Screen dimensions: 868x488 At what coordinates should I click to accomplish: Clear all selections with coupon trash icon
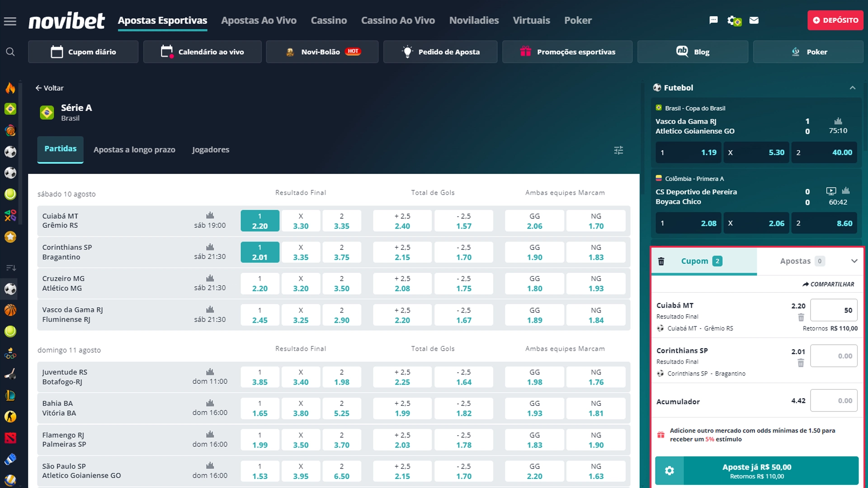[x=661, y=261]
